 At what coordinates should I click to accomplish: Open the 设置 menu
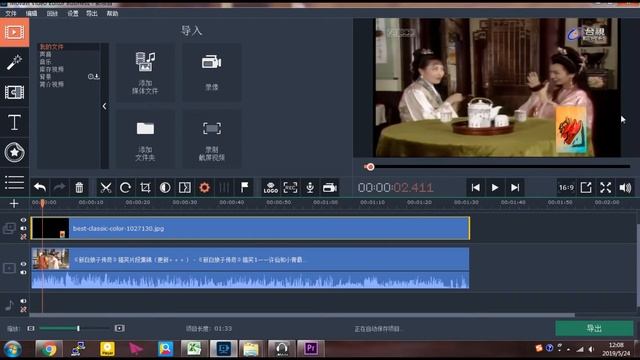pyautogui.click(x=73, y=13)
